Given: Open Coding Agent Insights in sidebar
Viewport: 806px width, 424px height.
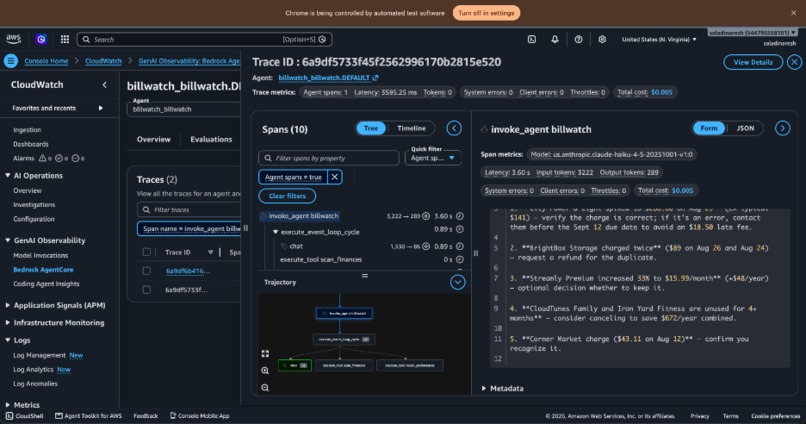Looking at the screenshot, I should click(46, 284).
